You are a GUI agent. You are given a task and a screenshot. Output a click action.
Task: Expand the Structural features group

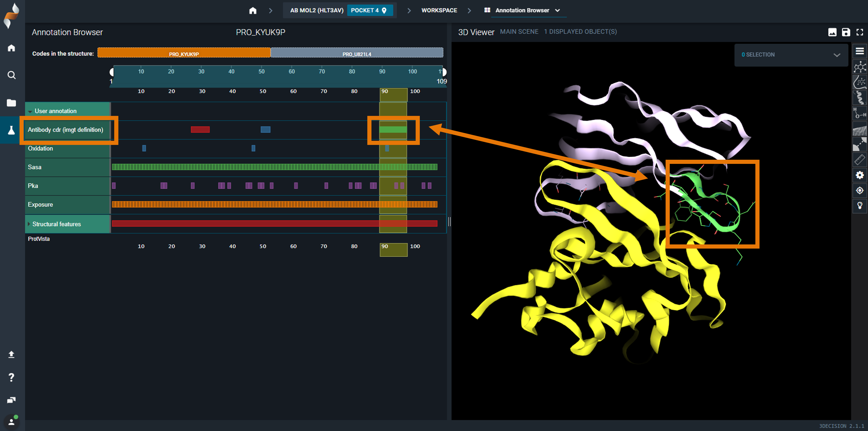pos(29,224)
